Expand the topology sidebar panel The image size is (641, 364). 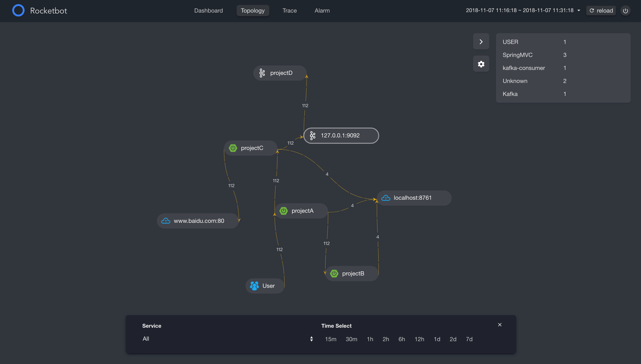point(481,41)
